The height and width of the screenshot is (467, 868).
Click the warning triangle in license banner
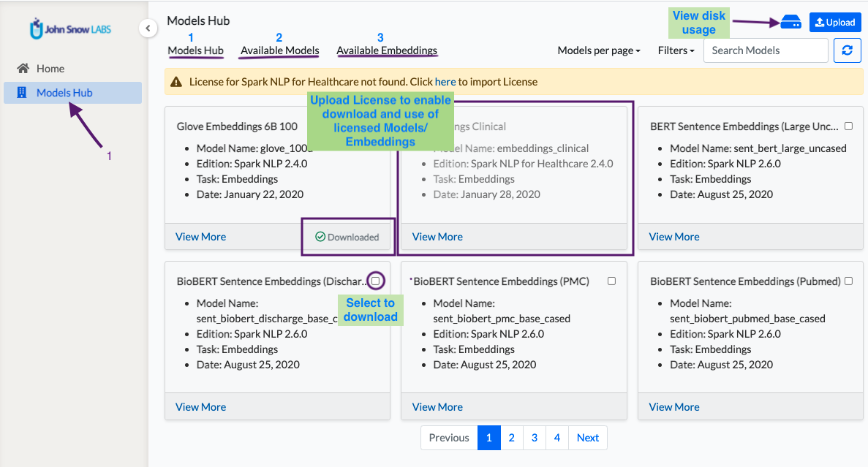(176, 82)
